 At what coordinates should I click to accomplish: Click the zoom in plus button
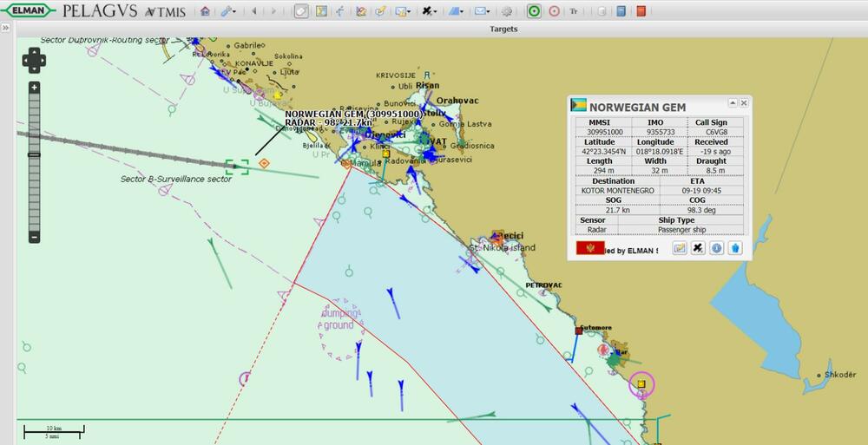coord(34,87)
